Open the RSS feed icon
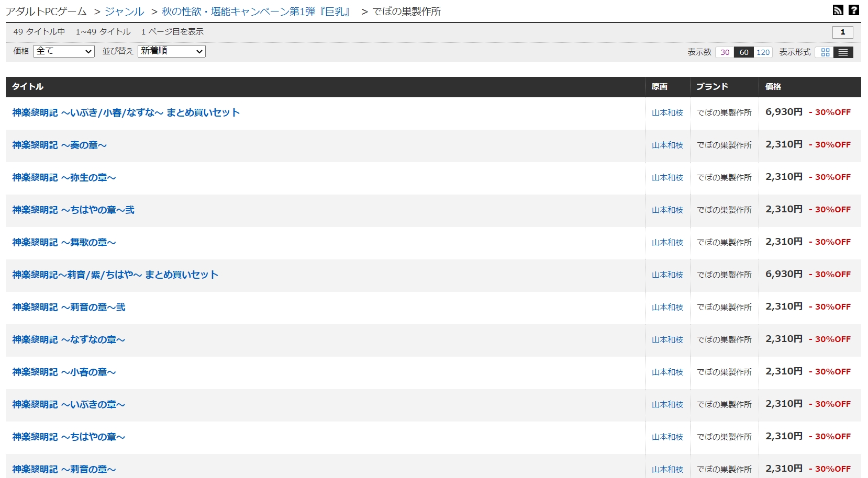Image resolution: width=868 pixels, height=478 pixels. (838, 10)
